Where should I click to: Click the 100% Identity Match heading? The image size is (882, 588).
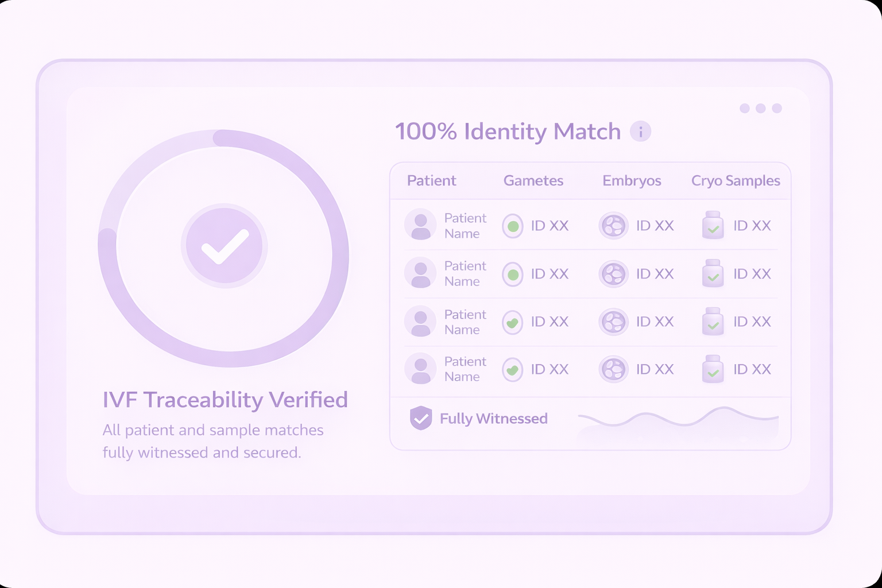click(508, 131)
